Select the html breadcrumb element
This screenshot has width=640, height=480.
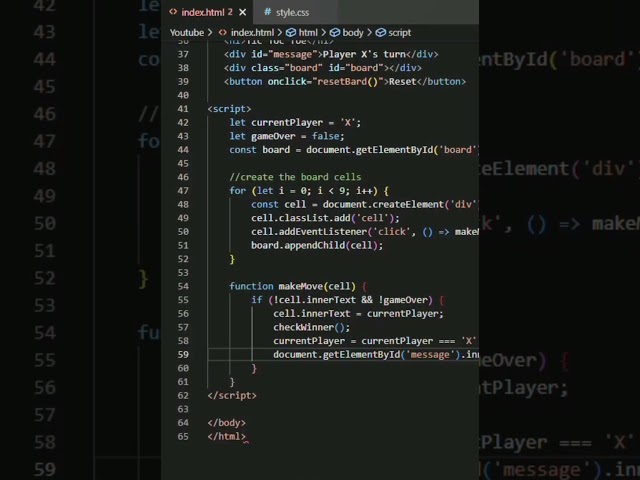tap(308, 33)
